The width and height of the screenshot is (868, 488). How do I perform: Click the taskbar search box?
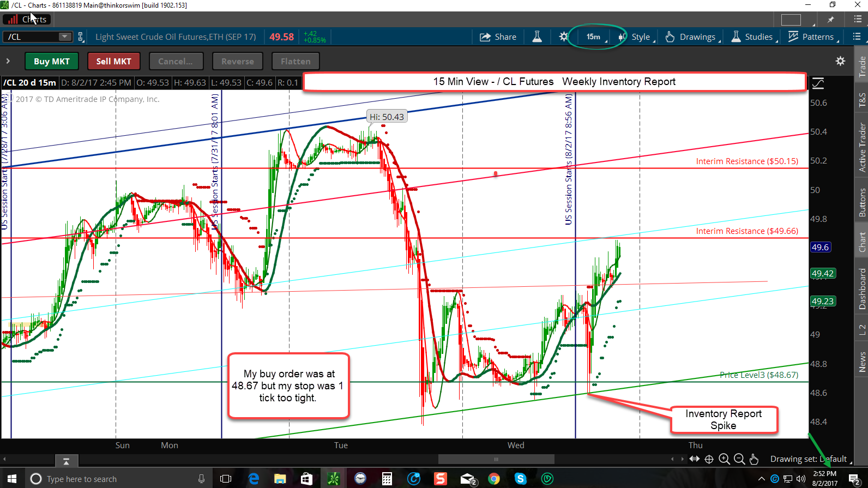pyautogui.click(x=118, y=479)
